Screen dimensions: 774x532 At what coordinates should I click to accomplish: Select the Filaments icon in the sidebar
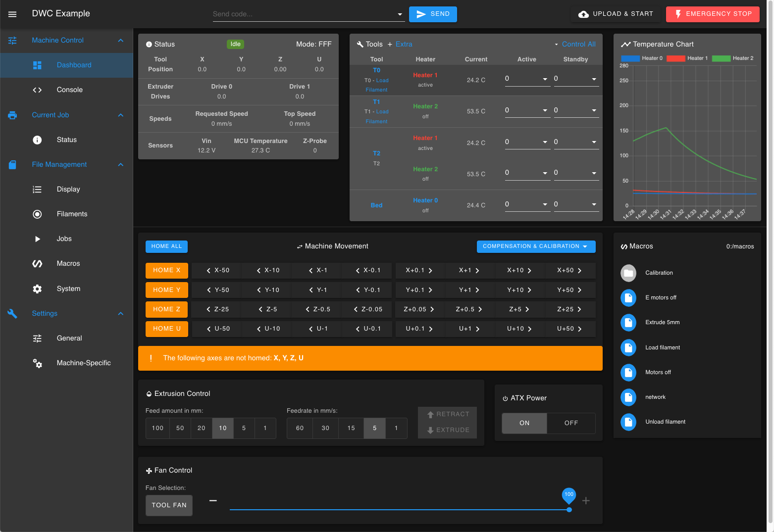[37, 214]
